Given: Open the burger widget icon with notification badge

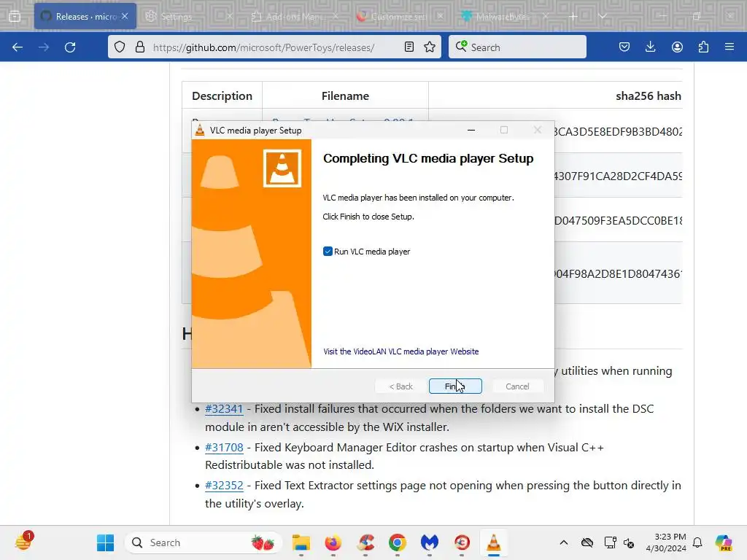Looking at the screenshot, I should (23, 542).
